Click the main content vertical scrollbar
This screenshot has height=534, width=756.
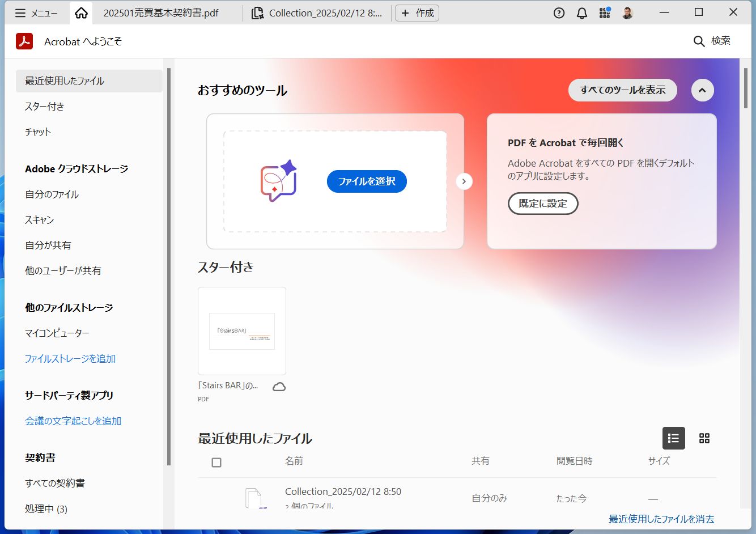746,88
